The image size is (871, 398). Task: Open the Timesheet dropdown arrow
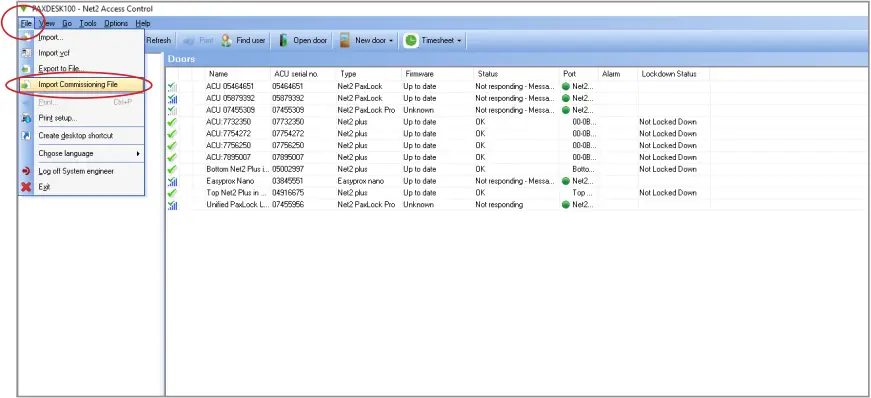tap(459, 41)
